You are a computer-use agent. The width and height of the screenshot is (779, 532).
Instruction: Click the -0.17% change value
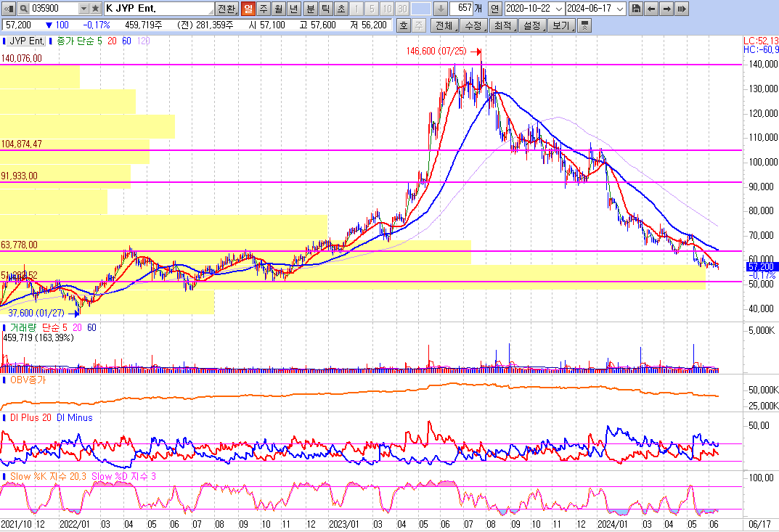tap(97, 25)
